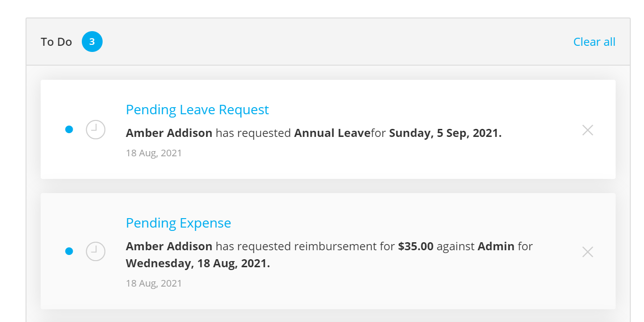Dismiss the Pending Leave Request notification
The image size is (644, 322).
pos(587,130)
